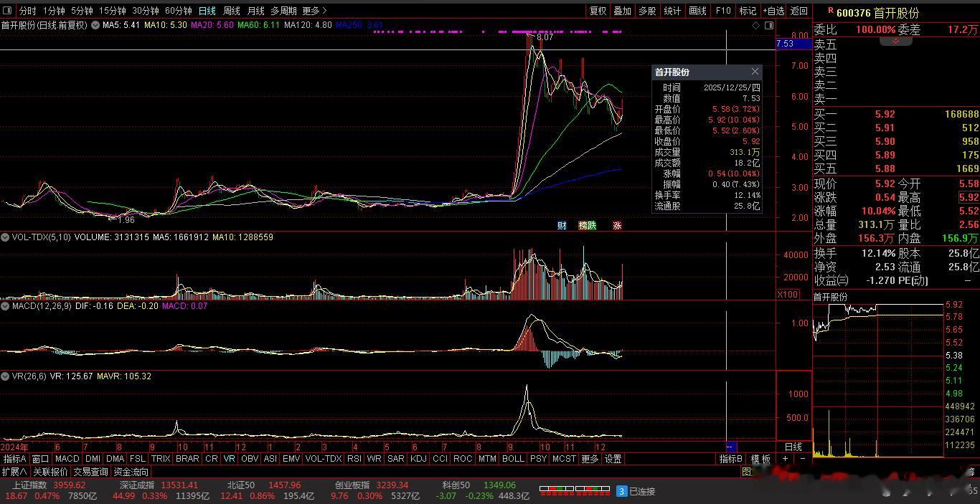Collapse the 扩展 panel

(x=14, y=472)
